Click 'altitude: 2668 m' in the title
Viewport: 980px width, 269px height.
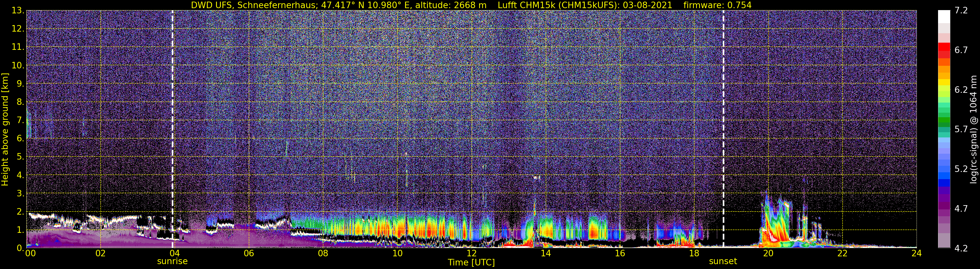click(x=451, y=5)
